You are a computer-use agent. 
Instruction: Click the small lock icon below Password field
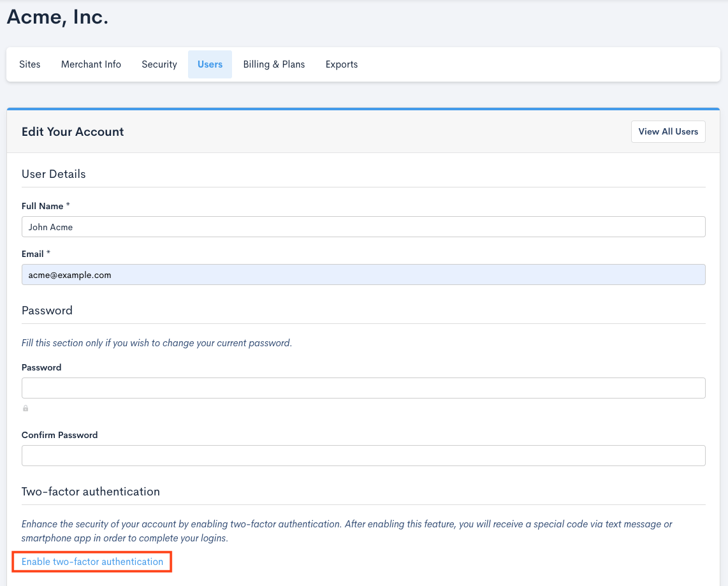coord(25,408)
